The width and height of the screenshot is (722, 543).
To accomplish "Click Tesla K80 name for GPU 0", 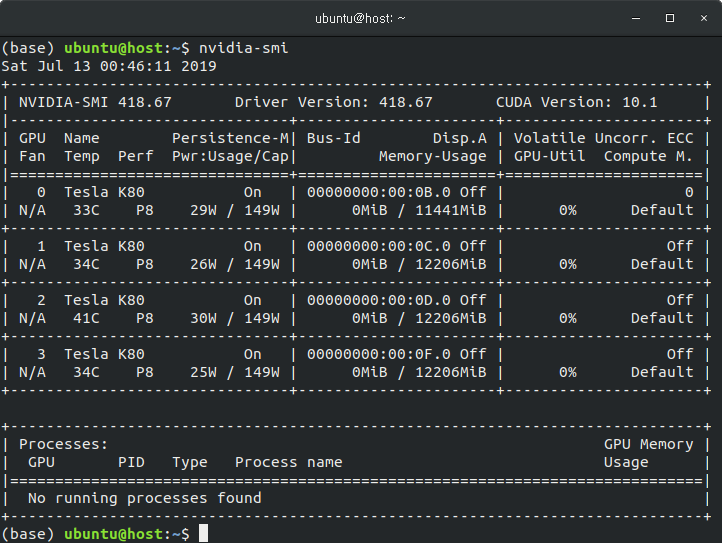I will pyautogui.click(x=105, y=192).
